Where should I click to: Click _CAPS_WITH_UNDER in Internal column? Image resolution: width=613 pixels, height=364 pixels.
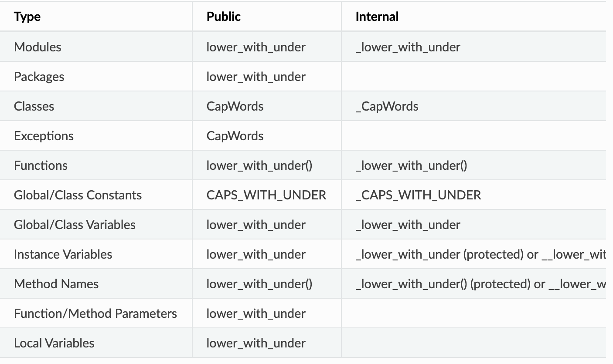(x=419, y=195)
